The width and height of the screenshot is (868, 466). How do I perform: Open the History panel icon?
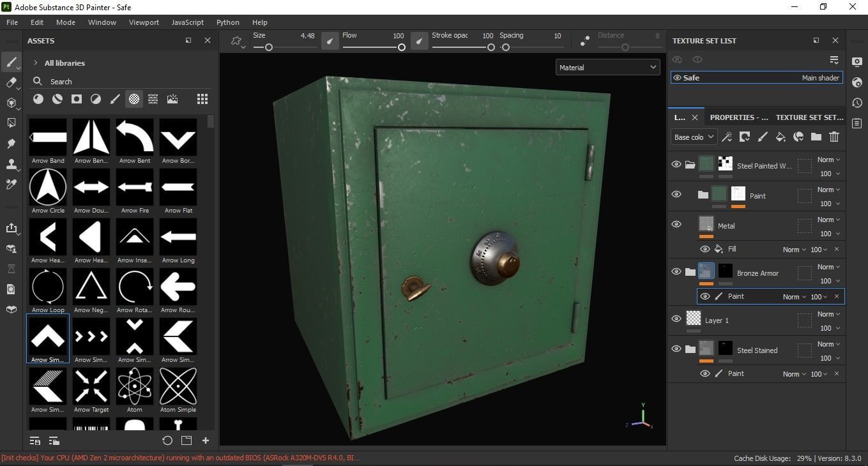857,103
